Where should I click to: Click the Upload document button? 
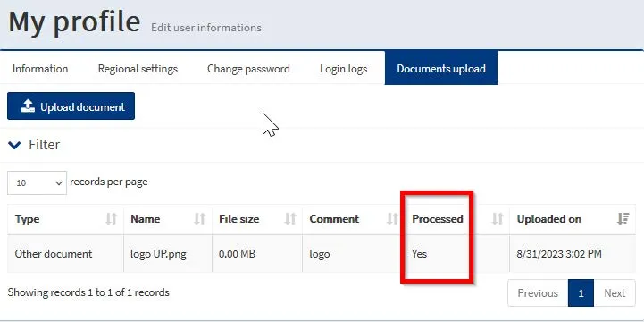(71, 106)
